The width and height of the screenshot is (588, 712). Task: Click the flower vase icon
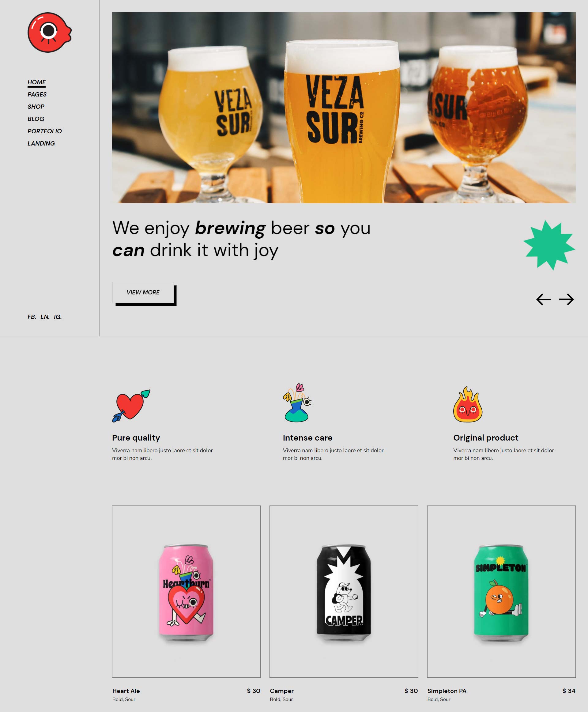tap(297, 403)
